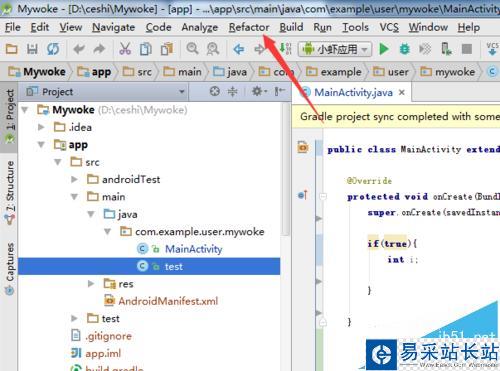Click the Copy toolbar icon
Image resolution: width=500 pixels, height=371 pixels.
(x=146, y=49)
